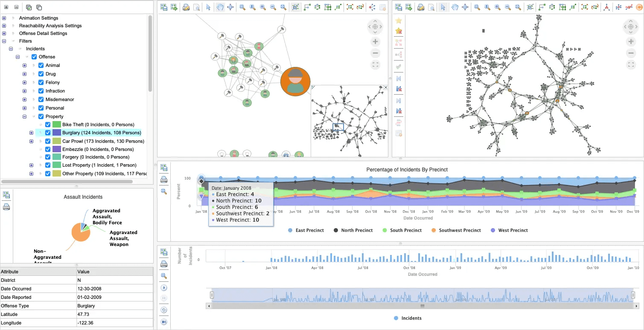Click the fit-to-window zoom icon in left graph toolbar
Screen dimensions: 644x330
click(284, 7)
